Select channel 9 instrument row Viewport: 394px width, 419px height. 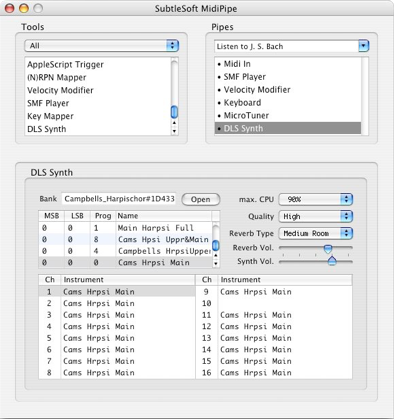[x=274, y=292]
